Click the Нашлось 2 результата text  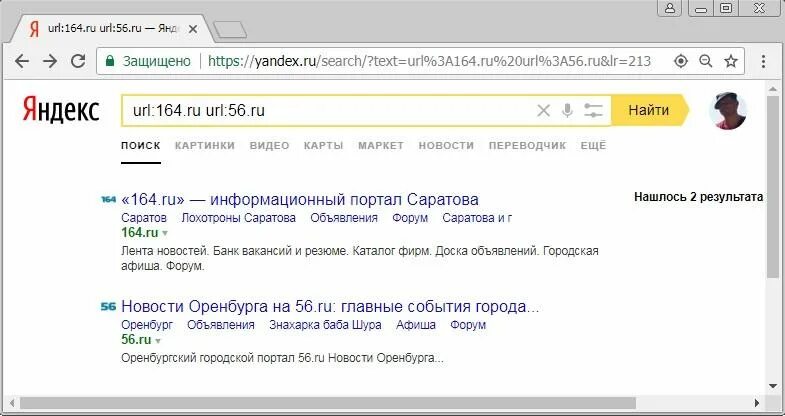point(698,197)
